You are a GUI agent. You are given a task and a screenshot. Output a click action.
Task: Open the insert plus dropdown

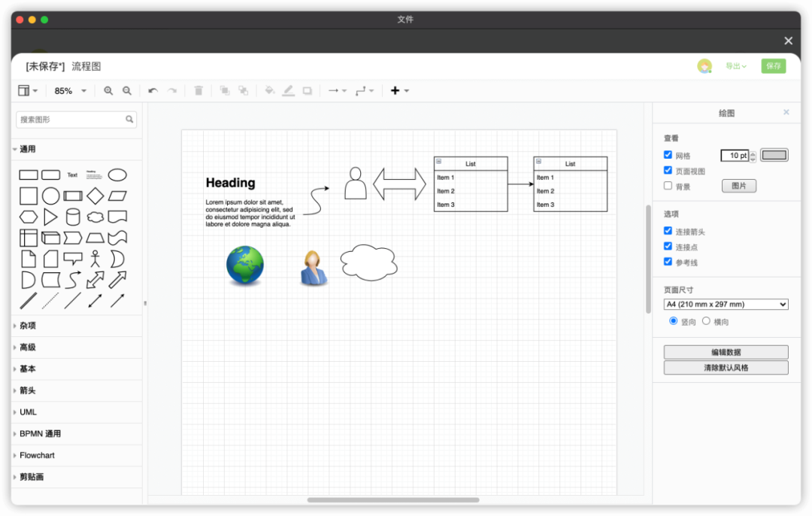click(399, 91)
